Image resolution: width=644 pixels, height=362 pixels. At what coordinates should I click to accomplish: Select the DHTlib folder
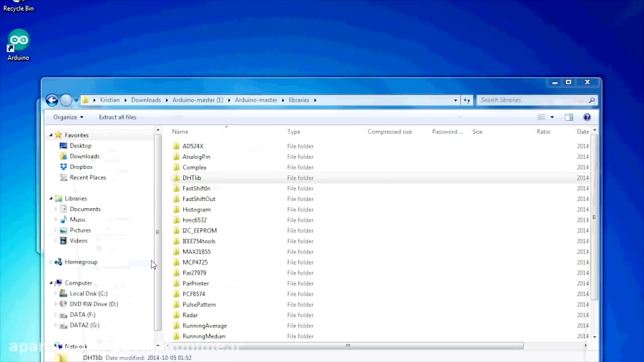(x=192, y=178)
